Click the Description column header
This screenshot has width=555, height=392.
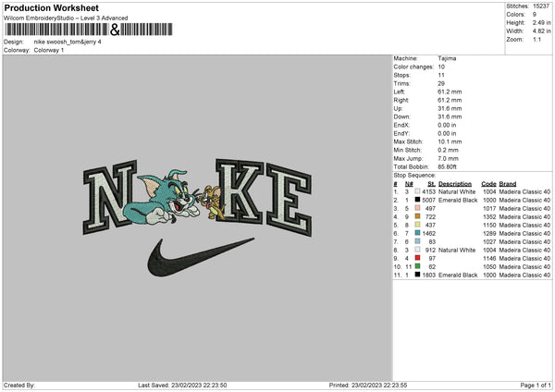(455, 184)
